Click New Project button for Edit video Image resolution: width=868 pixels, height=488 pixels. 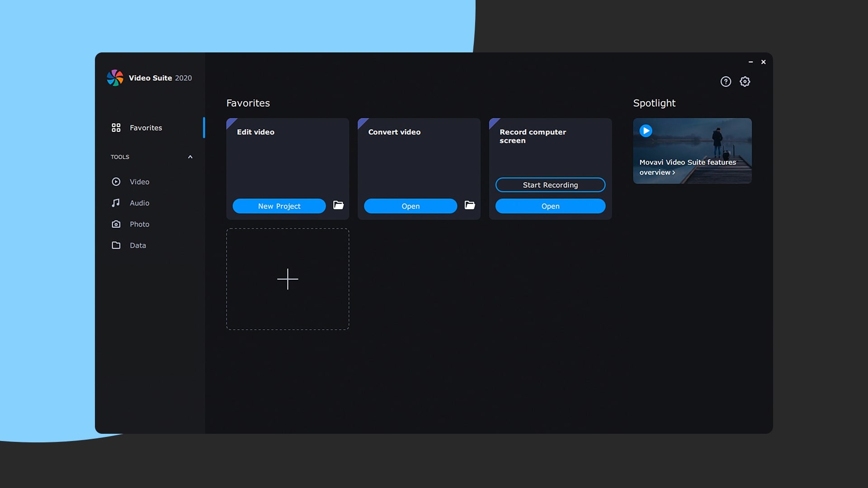279,206
